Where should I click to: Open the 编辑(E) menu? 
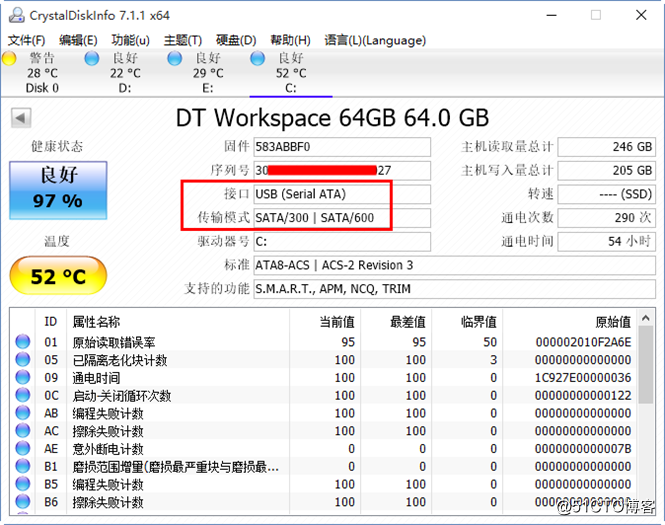(78, 40)
